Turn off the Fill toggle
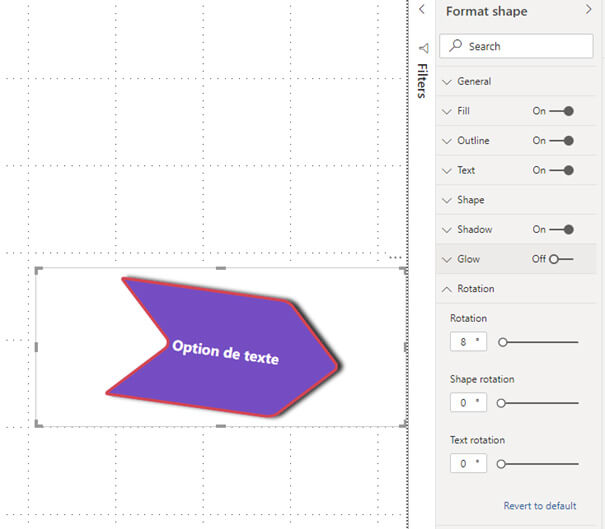The image size is (605, 529). point(561,111)
